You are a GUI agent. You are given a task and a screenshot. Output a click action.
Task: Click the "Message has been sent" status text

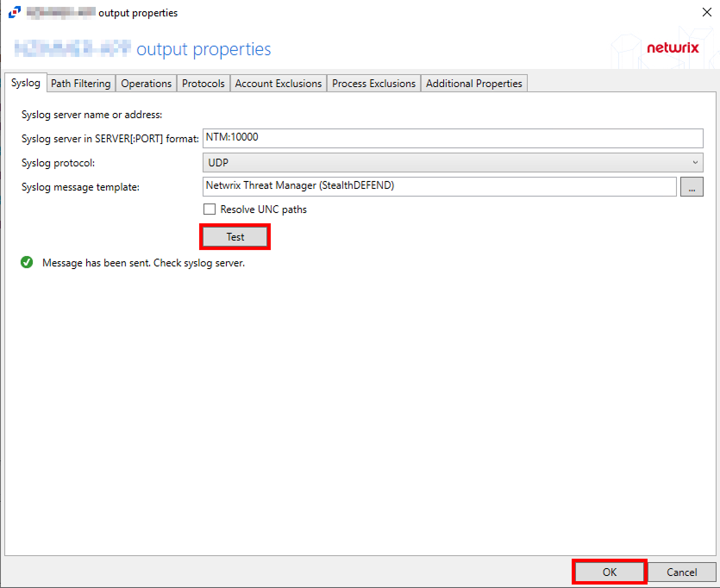click(x=143, y=263)
